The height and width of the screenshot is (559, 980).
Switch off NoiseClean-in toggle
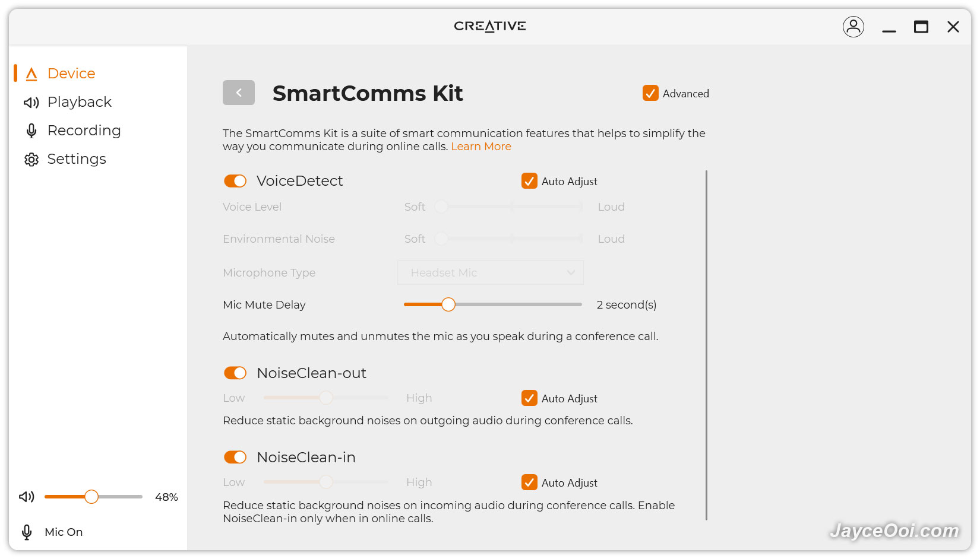235,457
